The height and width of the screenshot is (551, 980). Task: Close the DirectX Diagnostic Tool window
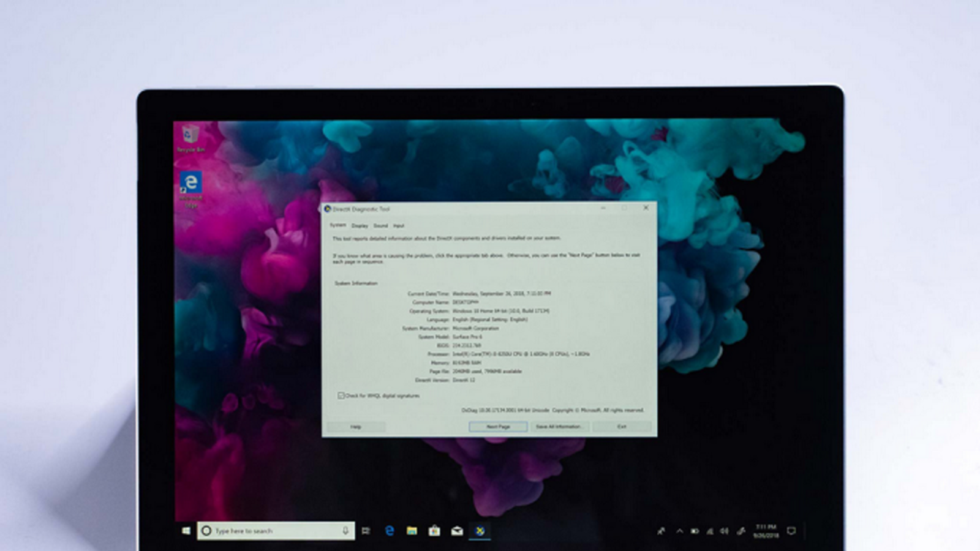click(x=646, y=208)
